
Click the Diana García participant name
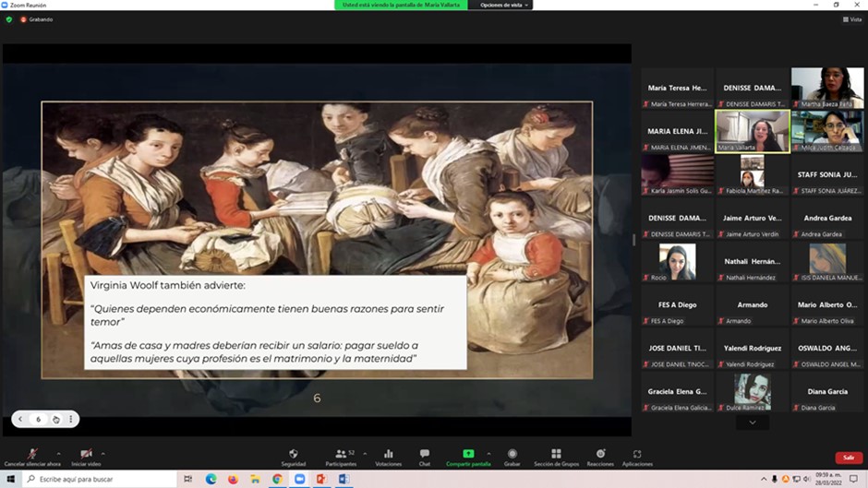click(827, 391)
